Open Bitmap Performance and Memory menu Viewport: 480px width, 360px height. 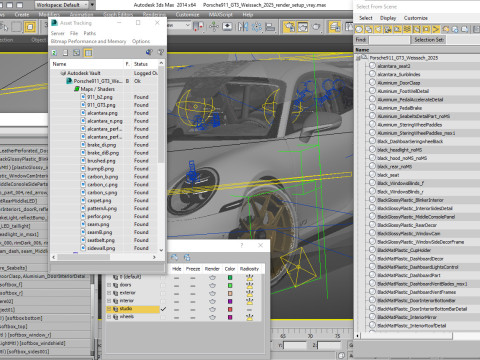[x=88, y=41]
